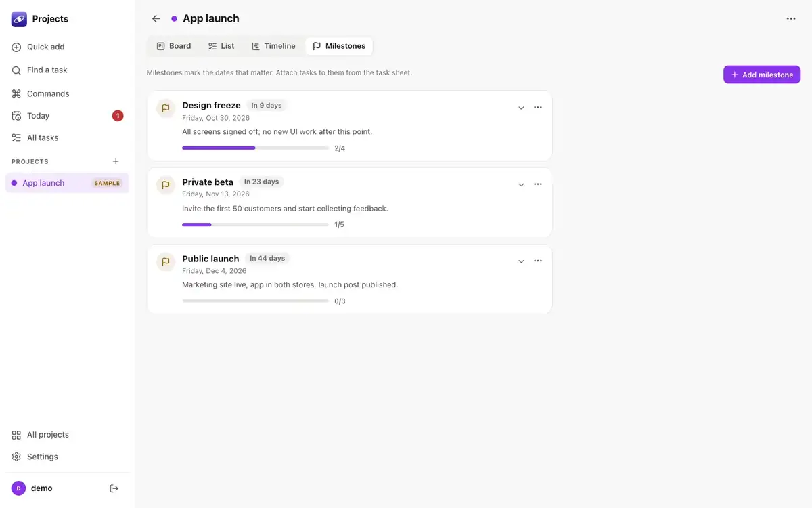Go to Today view
The image size is (812, 508).
[x=67, y=116]
